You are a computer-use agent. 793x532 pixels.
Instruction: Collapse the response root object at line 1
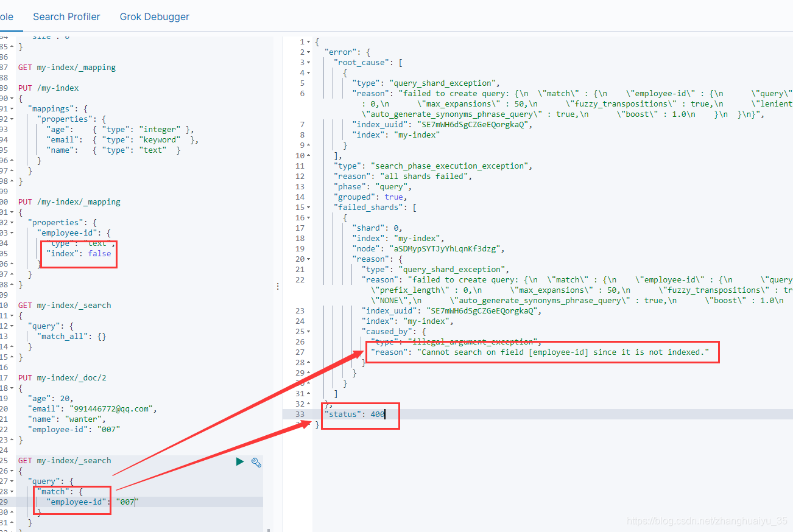[x=309, y=41]
